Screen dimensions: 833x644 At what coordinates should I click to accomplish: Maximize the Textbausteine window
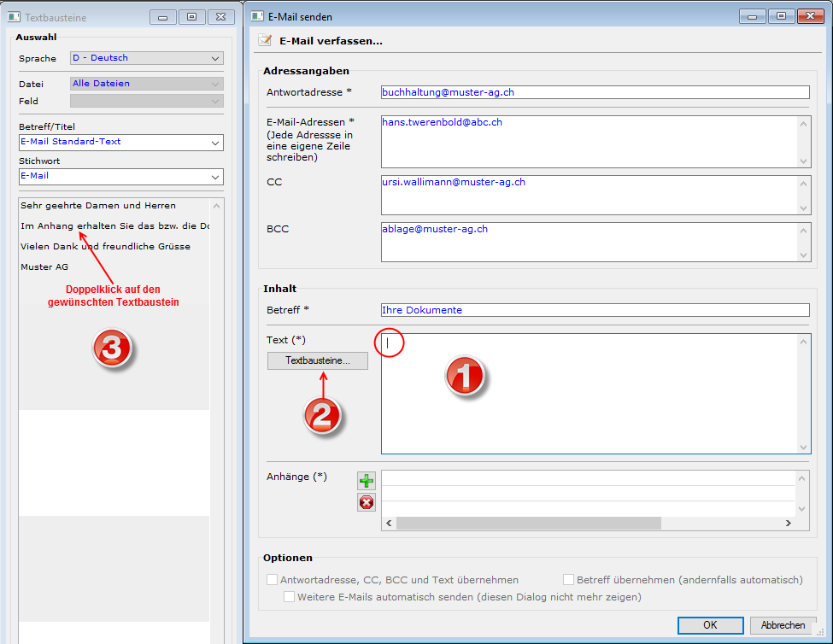tap(191, 17)
